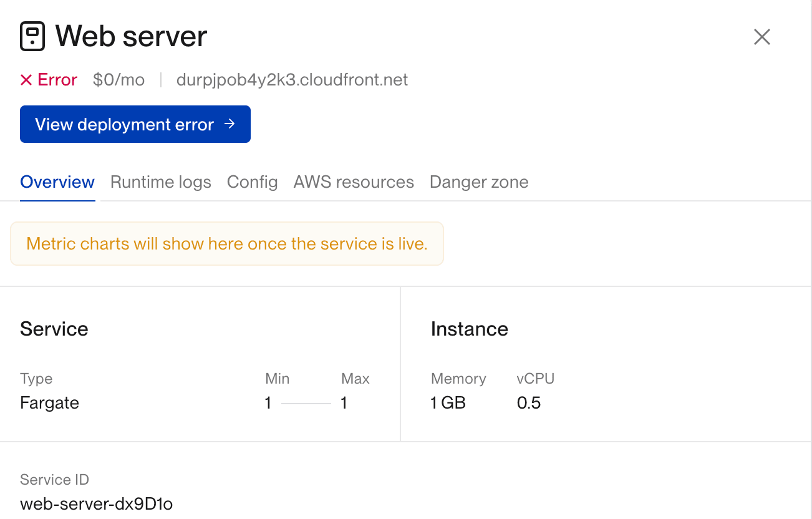This screenshot has width=812, height=519.
Task: Open the Config tab
Action: tap(253, 182)
